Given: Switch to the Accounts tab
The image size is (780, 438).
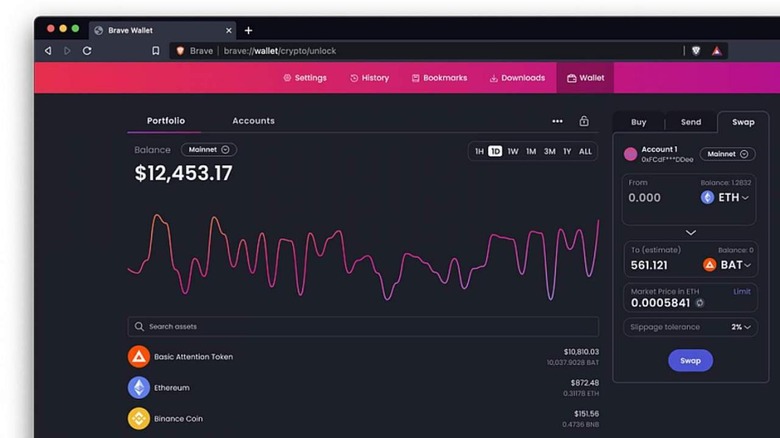Looking at the screenshot, I should pyautogui.click(x=253, y=121).
